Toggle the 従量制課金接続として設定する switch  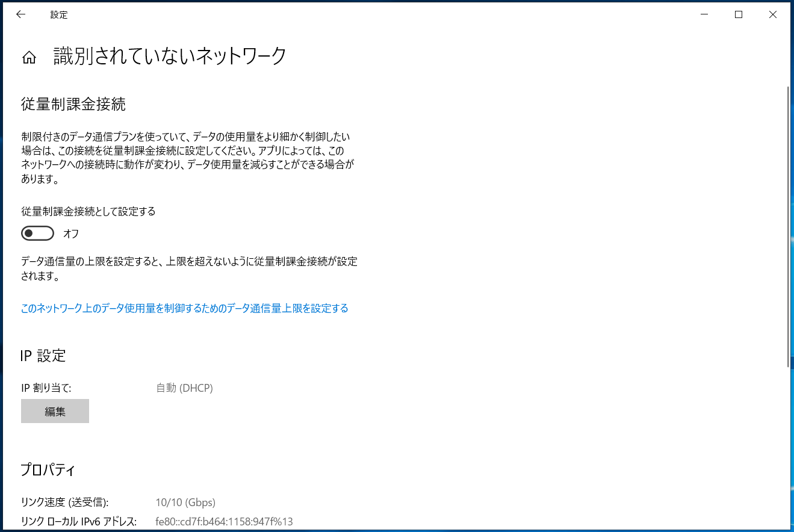coord(37,234)
